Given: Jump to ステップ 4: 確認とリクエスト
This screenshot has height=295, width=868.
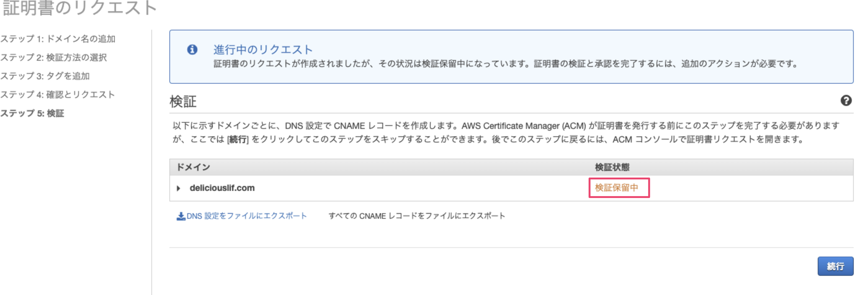Looking at the screenshot, I should pyautogui.click(x=58, y=95).
